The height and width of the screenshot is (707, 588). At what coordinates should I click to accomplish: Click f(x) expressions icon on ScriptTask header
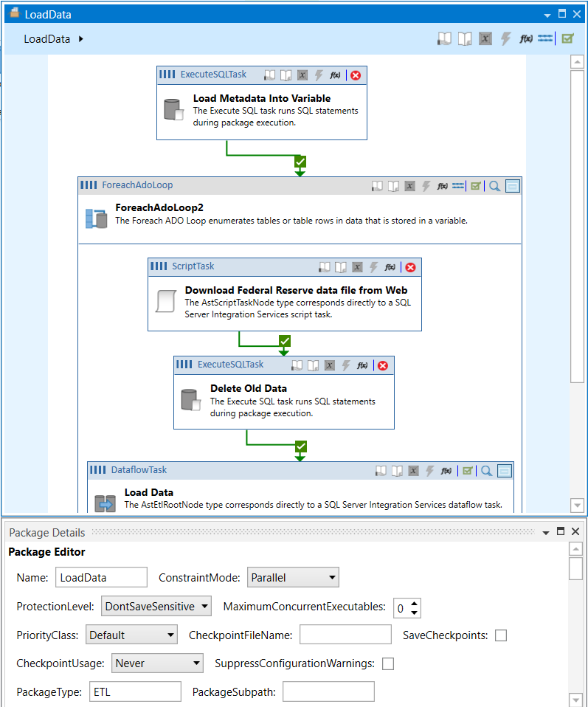click(x=391, y=267)
